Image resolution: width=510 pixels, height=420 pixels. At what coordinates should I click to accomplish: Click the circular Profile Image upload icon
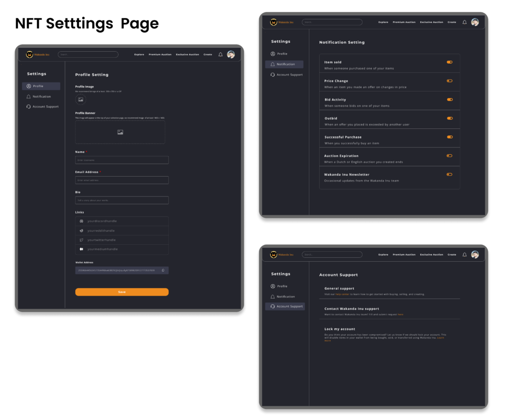click(81, 100)
